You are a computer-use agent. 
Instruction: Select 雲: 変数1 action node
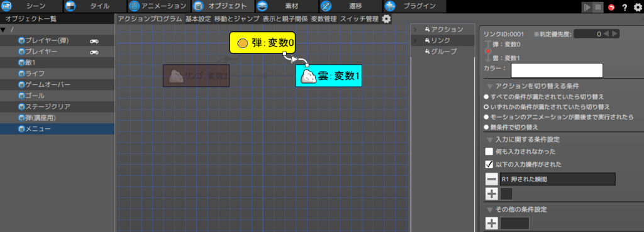point(328,75)
